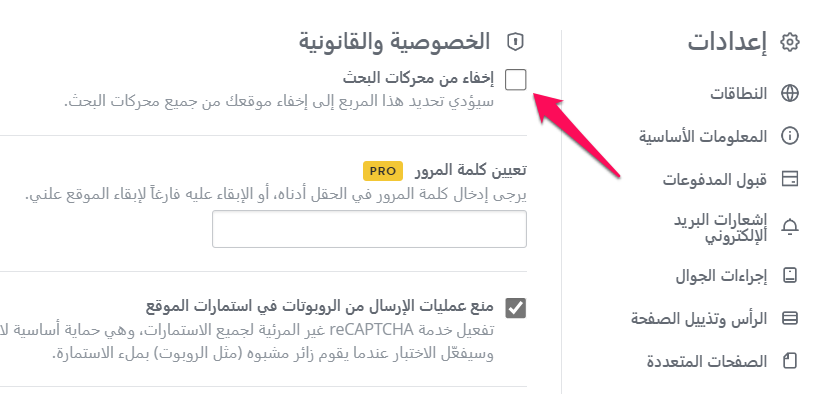Open the المعلومات الأساسية menu item
The height and width of the screenshot is (394, 827).
click(703, 137)
